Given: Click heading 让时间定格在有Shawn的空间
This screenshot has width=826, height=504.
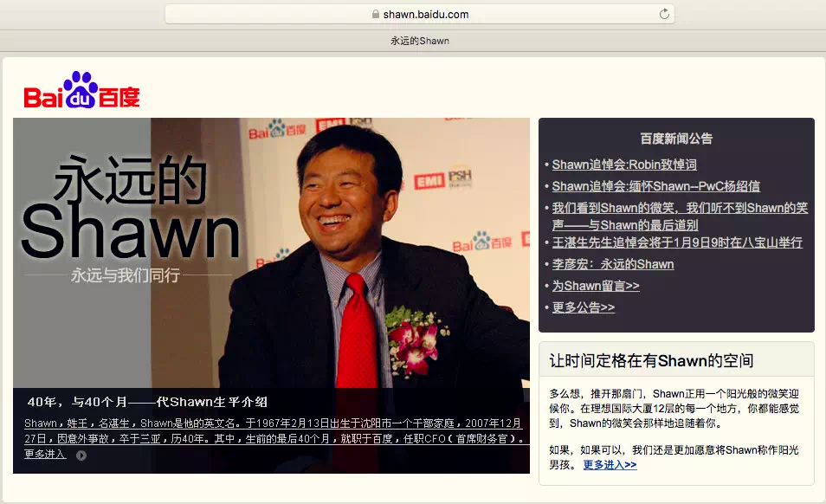Looking at the screenshot, I should [651, 361].
